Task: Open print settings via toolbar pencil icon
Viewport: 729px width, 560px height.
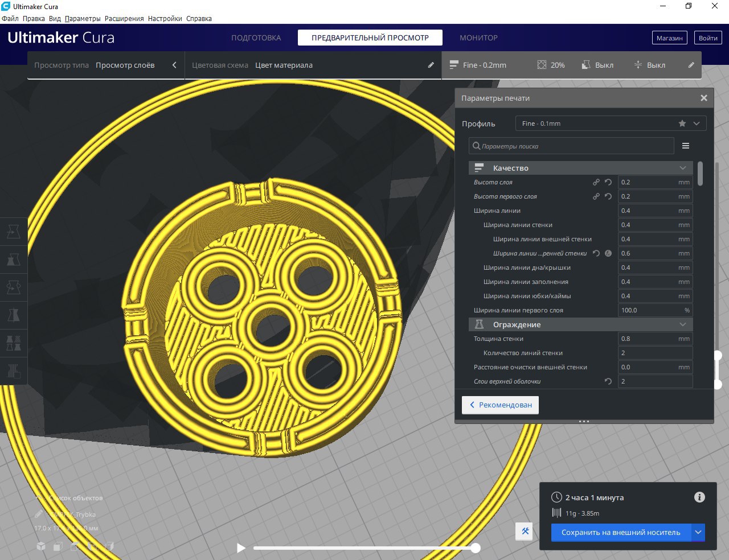Action: point(691,65)
